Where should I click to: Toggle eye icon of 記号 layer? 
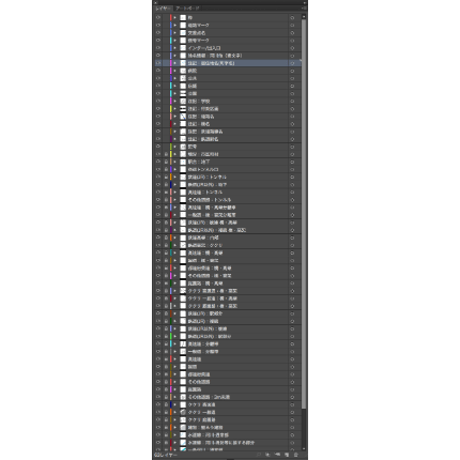pyautogui.click(x=158, y=147)
